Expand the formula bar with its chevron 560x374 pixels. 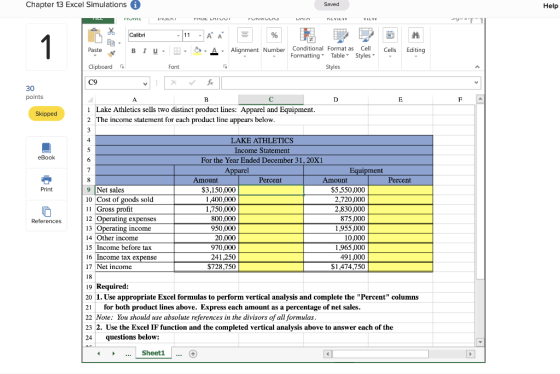(476, 83)
